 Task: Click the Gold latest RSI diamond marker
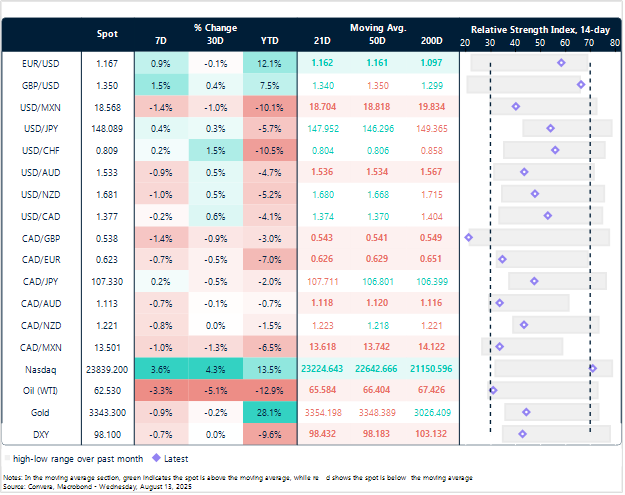click(526, 412)
